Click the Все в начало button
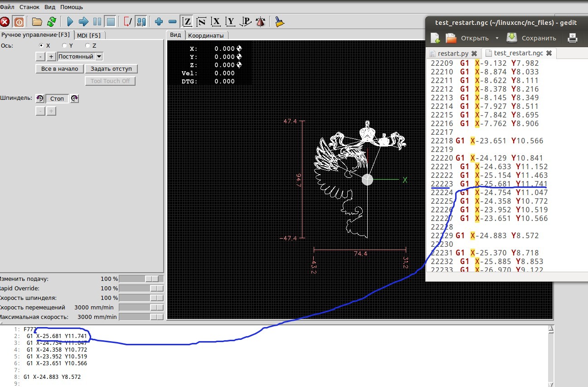This screenshot has height=387, width=588. click(x=59, y=69)
